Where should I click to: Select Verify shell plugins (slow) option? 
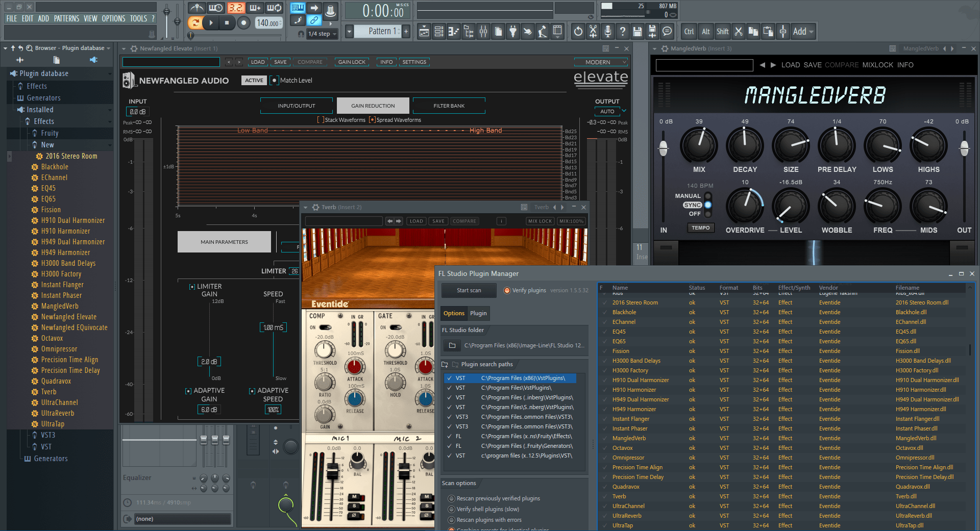(x=451, y=509)
